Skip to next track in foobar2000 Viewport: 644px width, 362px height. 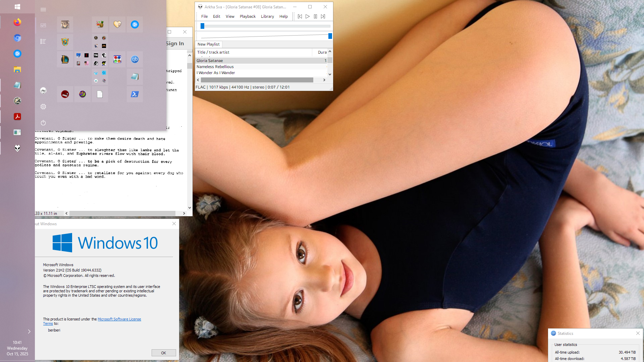pos(323,16)
